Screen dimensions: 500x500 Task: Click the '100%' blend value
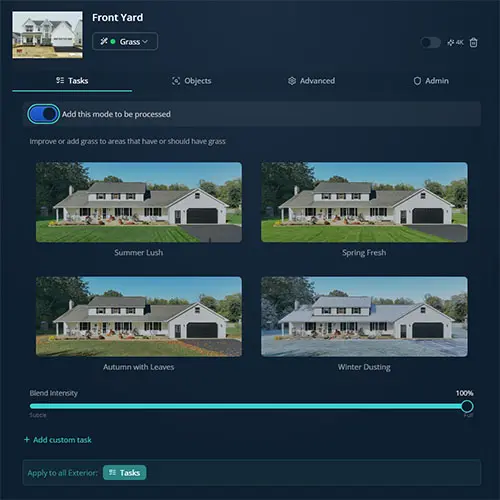(x=465, y=393)
